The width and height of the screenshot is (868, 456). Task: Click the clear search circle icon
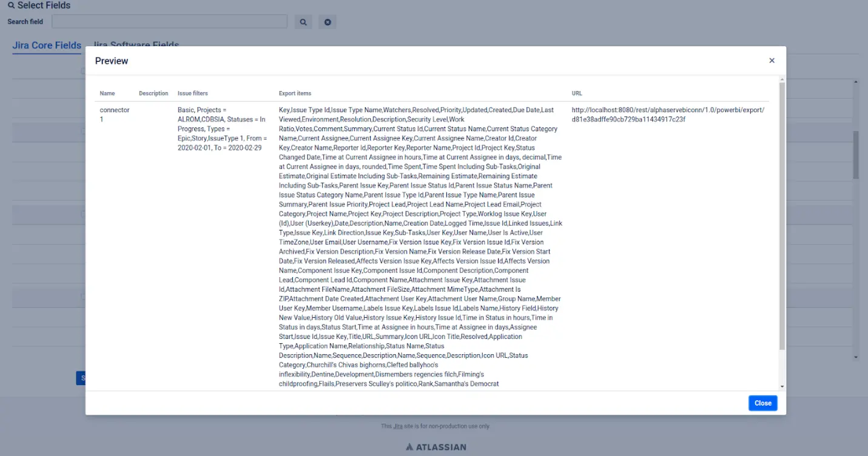click(328, 22)
